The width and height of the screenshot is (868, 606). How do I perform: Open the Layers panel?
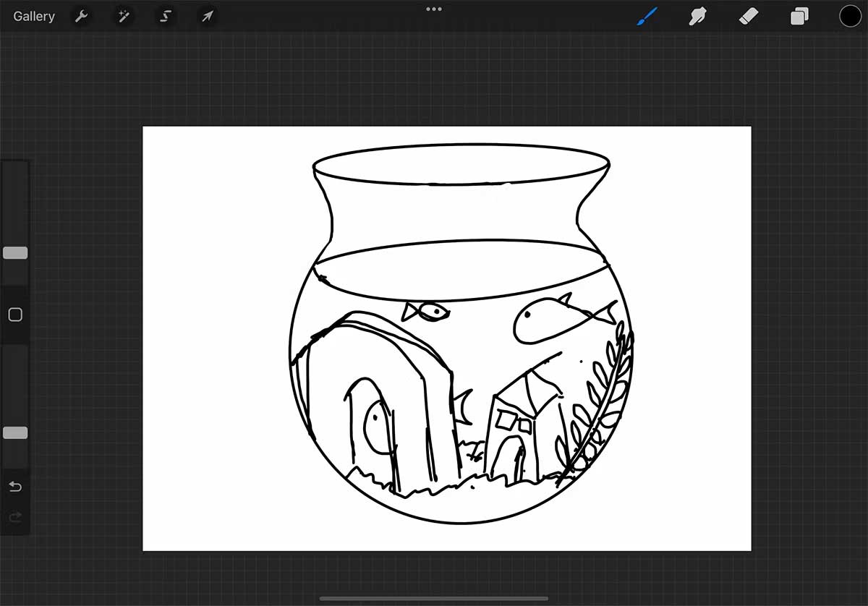click(x=799, y=16)
